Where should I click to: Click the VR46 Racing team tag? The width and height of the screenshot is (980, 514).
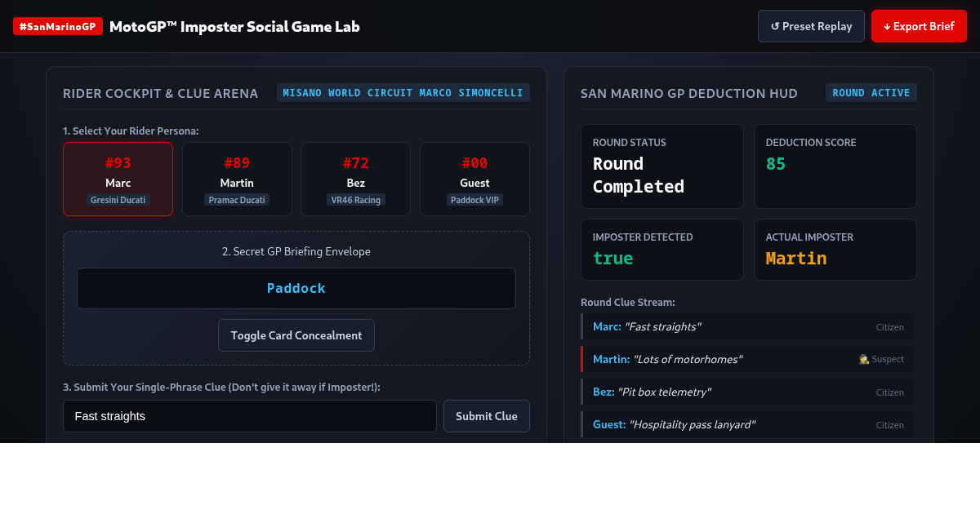[355, 200]
